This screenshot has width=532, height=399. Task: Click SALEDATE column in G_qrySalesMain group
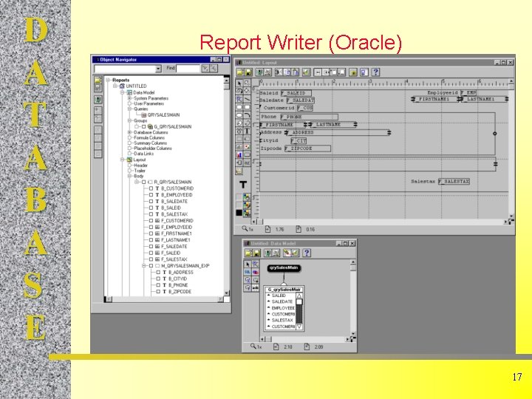[x=282, y=301]
